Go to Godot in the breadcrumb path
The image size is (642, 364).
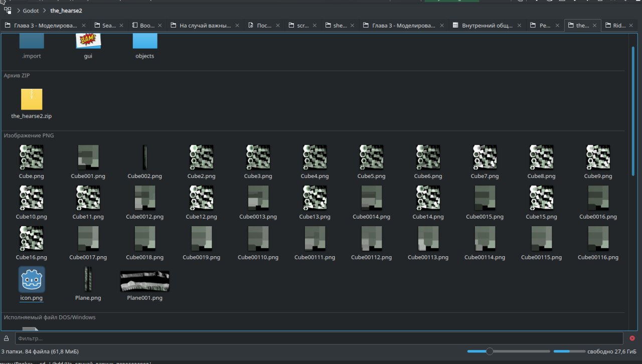pos(31,11)
